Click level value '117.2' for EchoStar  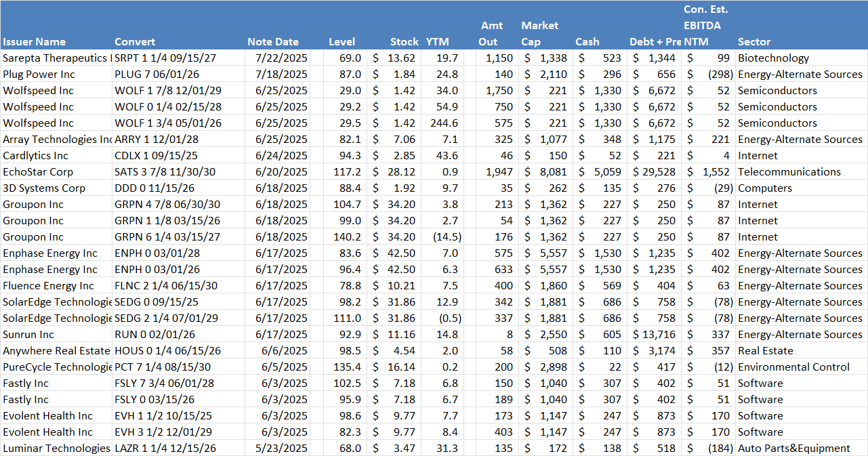click(x=348, y=172)
